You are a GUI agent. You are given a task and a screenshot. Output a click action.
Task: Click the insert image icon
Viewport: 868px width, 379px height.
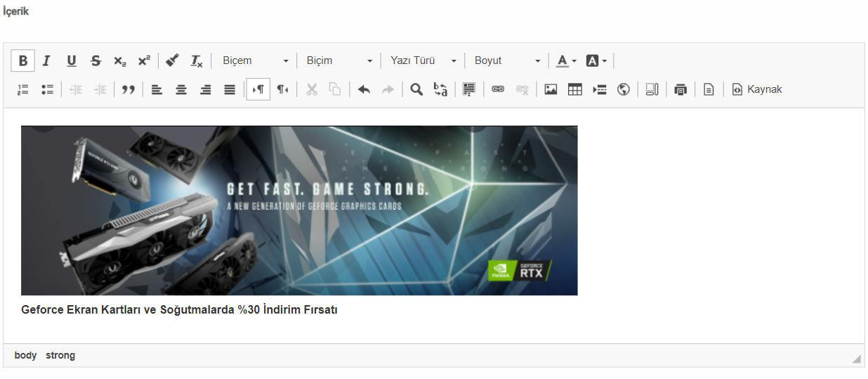(x=551, y=89)
